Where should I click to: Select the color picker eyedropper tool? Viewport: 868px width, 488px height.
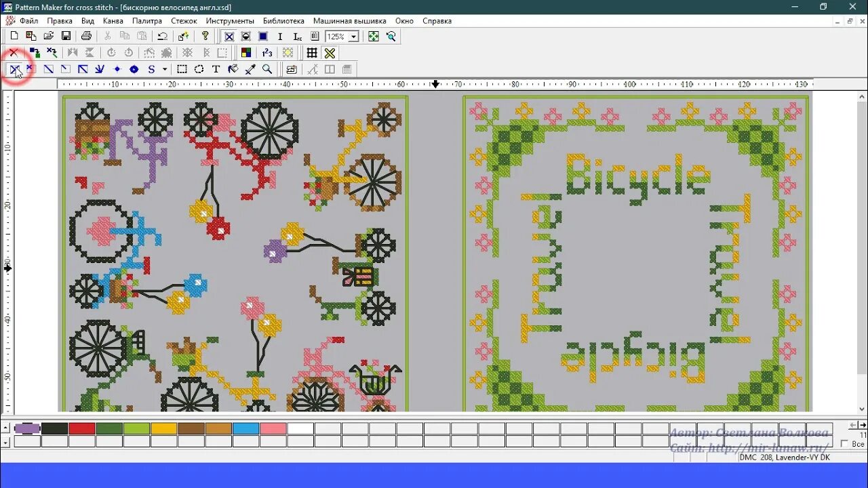tap(250, 69)
